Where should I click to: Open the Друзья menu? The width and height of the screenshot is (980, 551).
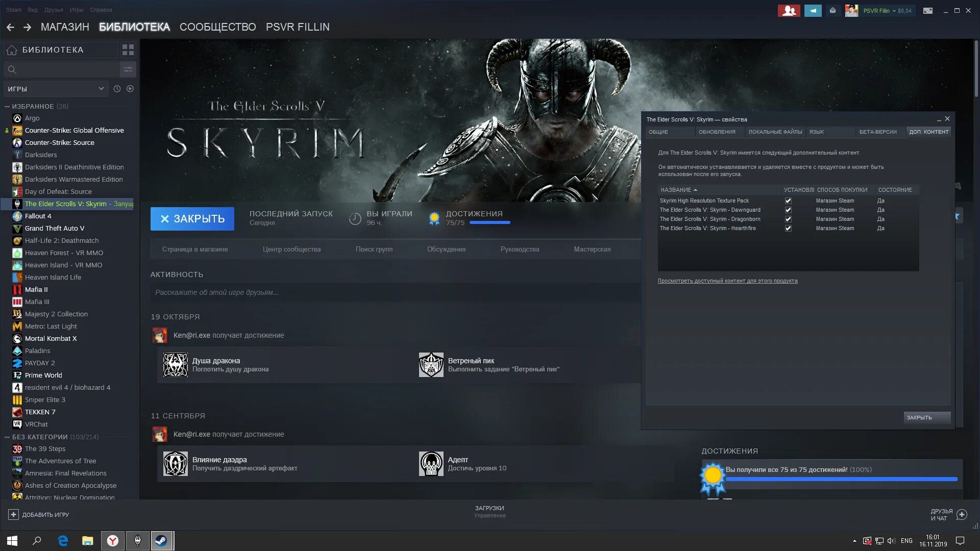point(54,10)
